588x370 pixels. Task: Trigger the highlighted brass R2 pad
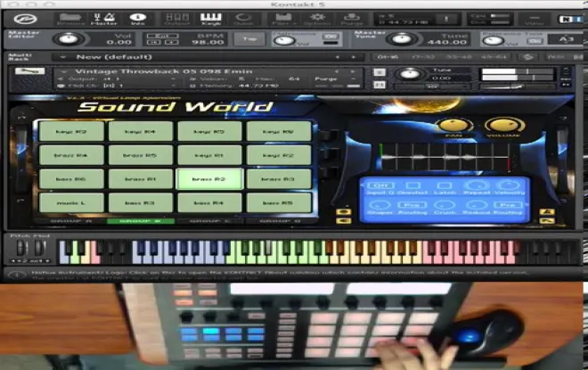209,179
